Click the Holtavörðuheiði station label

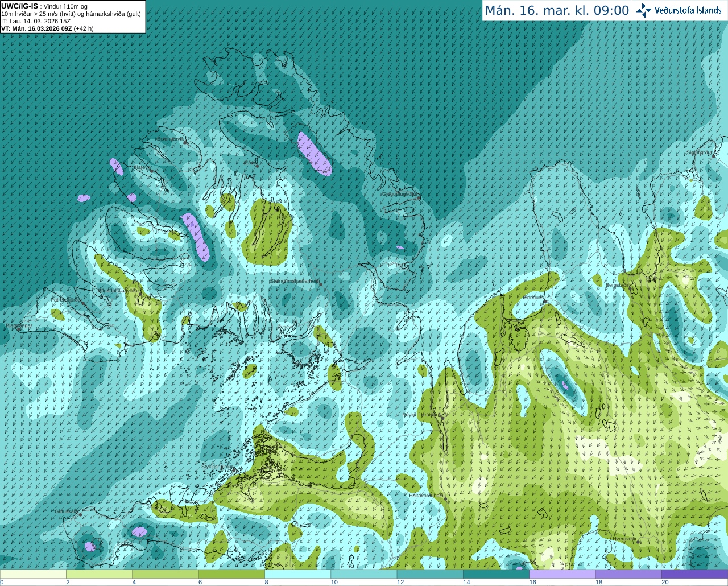click(x=427, y=496)
